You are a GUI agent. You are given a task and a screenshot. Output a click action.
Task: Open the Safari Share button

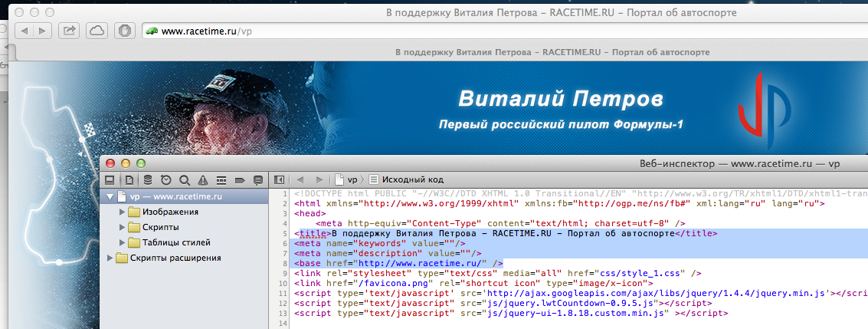[x=70, y=31]
